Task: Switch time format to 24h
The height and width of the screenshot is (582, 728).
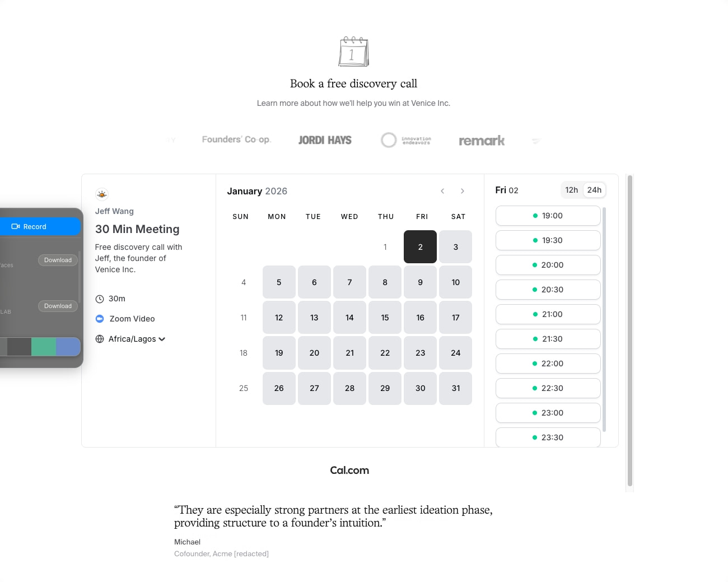Action: (x=594, y=190)
